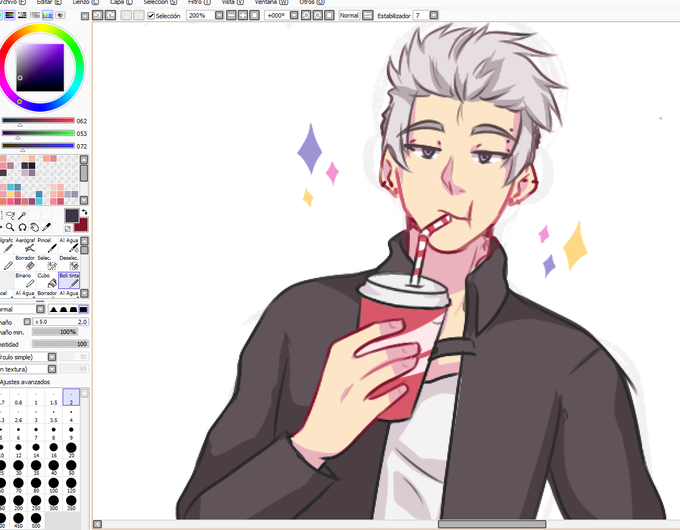Open the brush texture sin textura dropdown
This screenshot has width=680, height=530.
(52, 369)
